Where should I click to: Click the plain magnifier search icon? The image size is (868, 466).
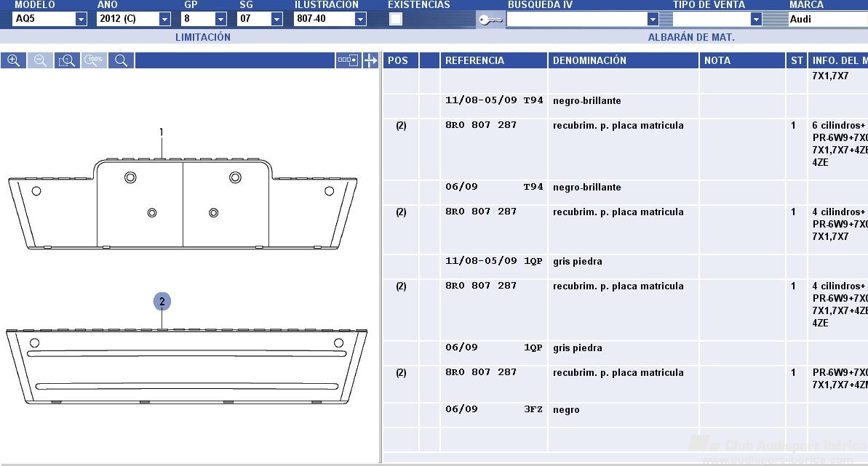121,61
